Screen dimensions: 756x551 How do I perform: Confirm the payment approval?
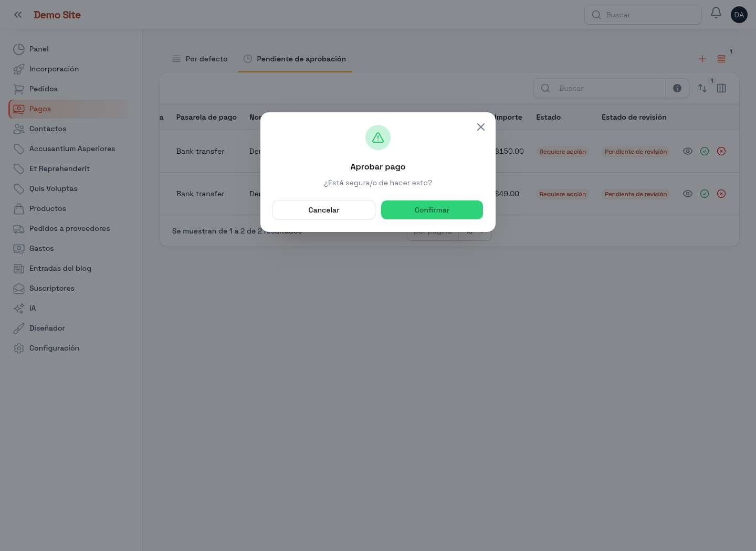coord(432,210)
